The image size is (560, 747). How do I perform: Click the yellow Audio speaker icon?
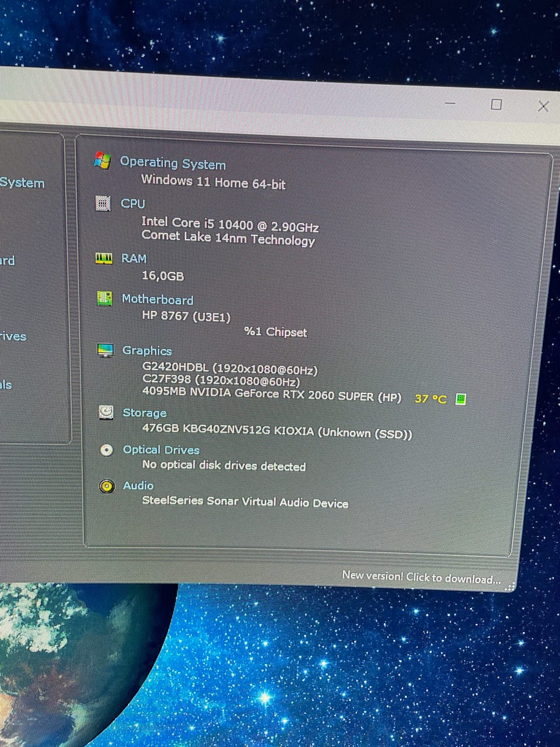click(x=107, y=486)
